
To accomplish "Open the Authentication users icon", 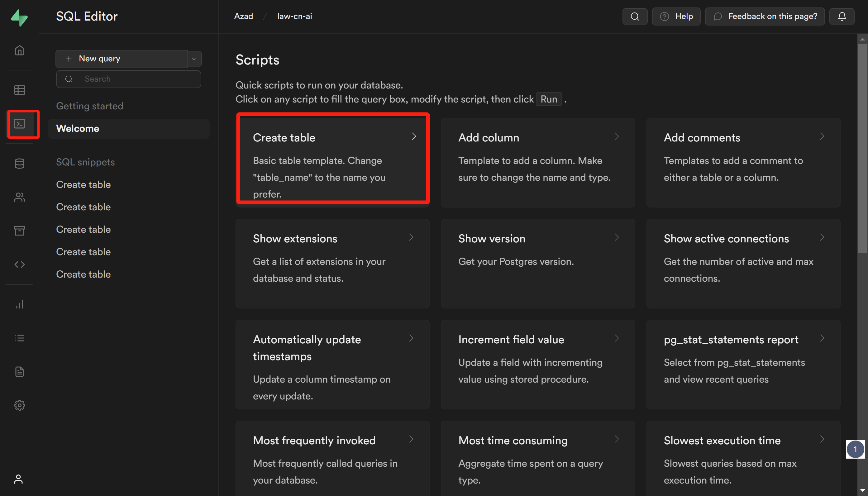I will pos(19,197).
